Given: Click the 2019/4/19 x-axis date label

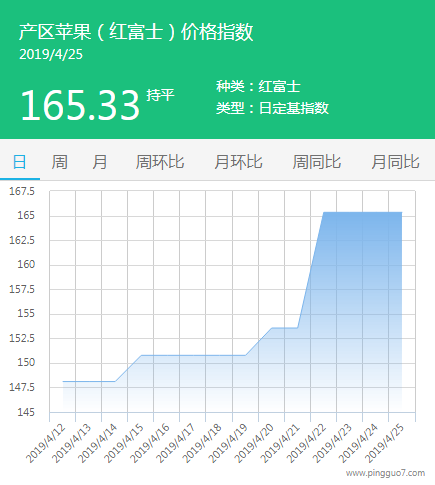Looking at the screenshot, I should 228,443.
